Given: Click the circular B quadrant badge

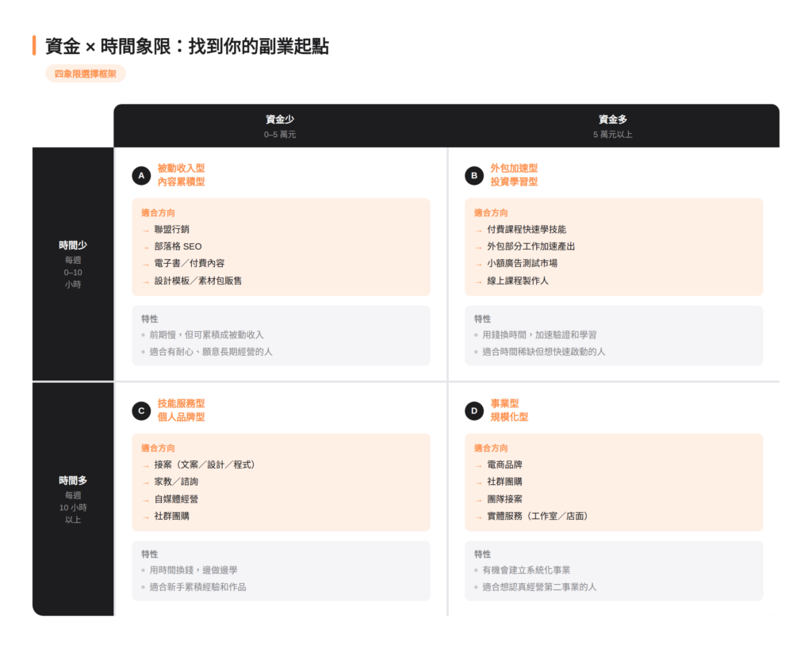Looking at the screenshot, I should [474, 176].
